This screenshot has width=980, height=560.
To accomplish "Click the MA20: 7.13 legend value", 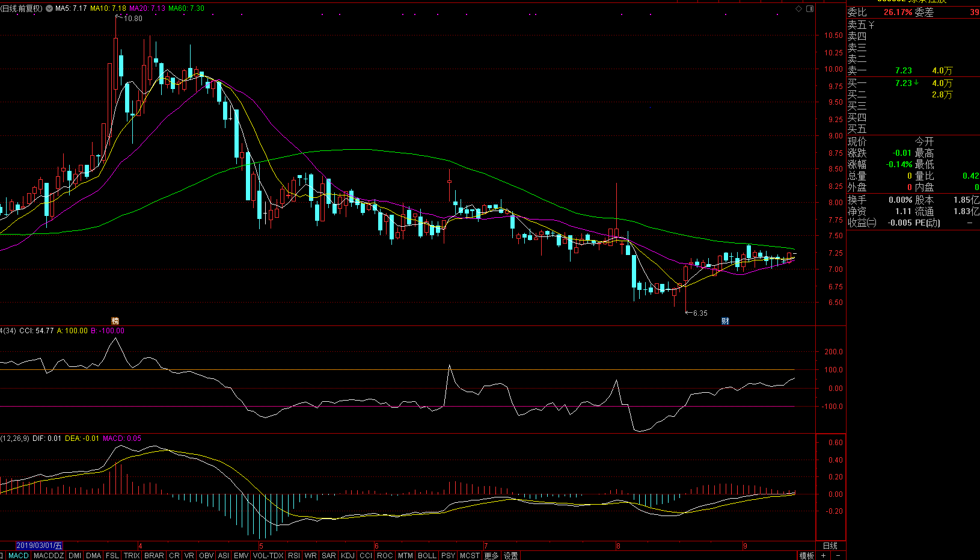I will click(x=147, y=8).
